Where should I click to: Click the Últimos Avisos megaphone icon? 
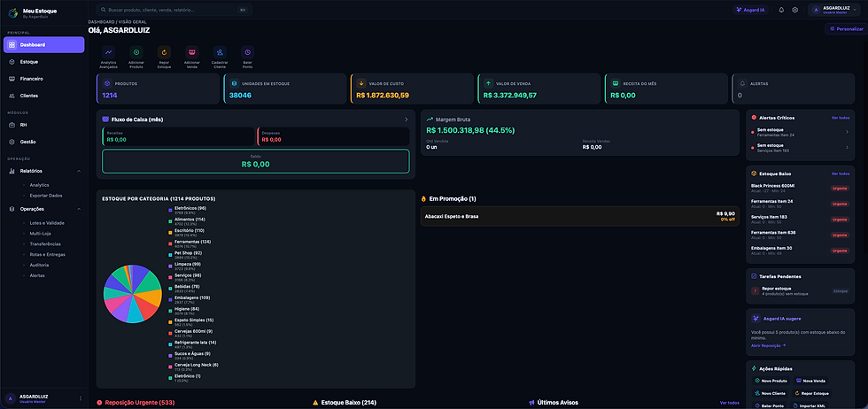click(x=531, y=403)
